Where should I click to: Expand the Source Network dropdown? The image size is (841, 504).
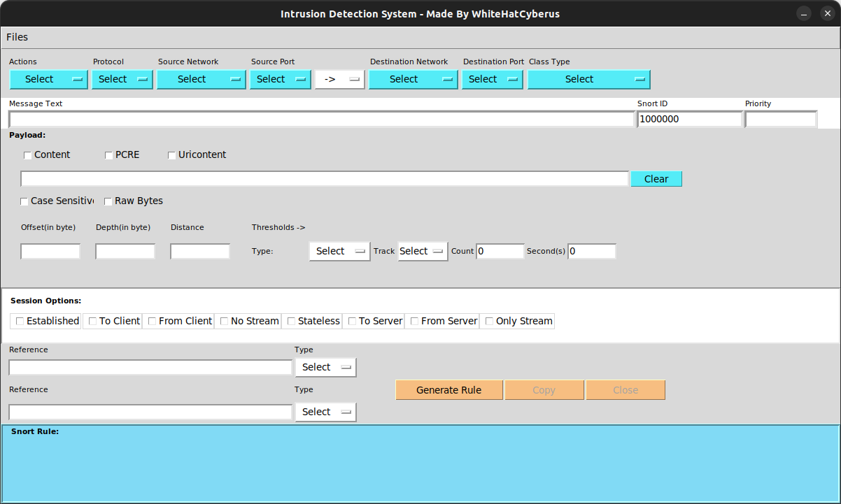pos(201,79)
